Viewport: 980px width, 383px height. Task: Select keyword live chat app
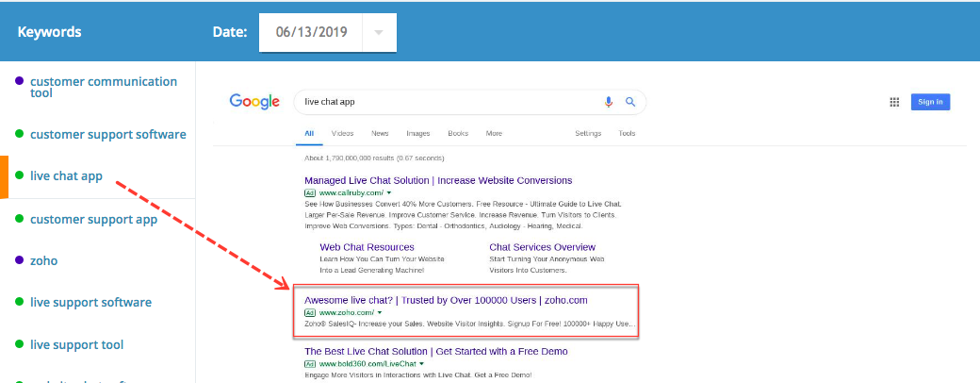[66, 175]
